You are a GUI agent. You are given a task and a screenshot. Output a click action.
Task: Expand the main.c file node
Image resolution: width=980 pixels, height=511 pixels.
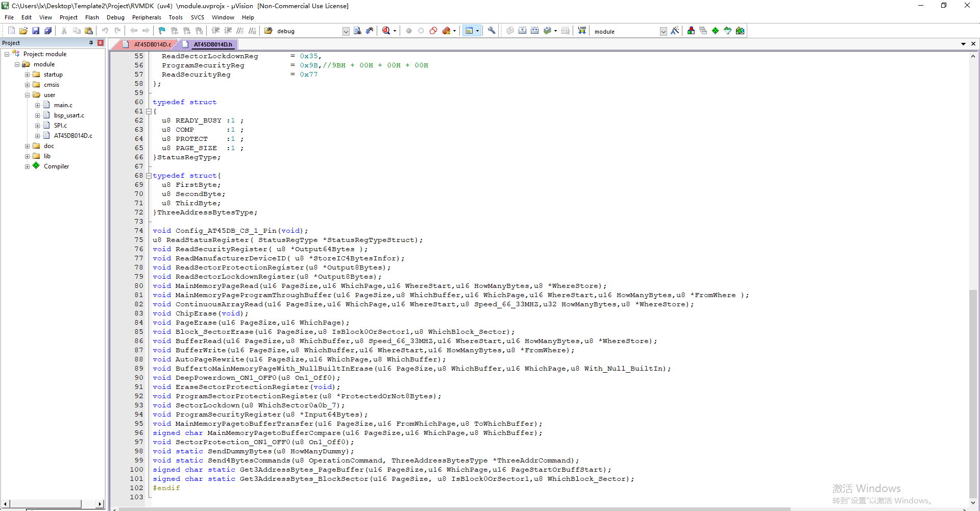[x=38, y=105]
